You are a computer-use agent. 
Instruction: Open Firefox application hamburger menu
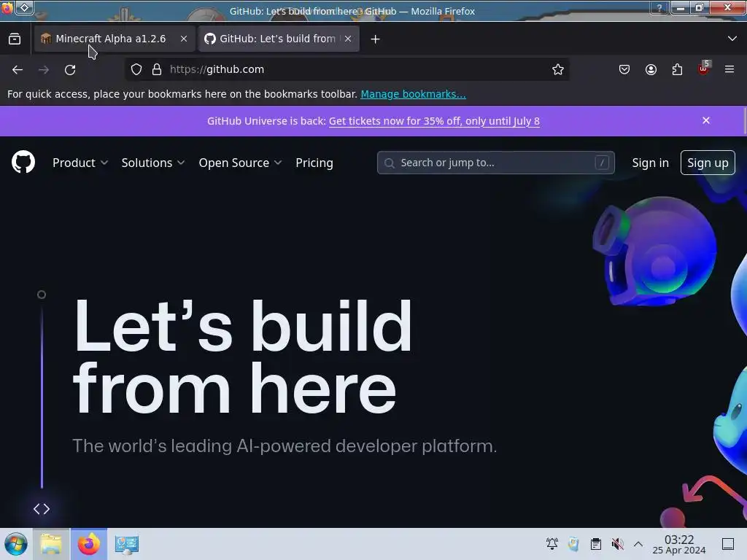[729, 69]
